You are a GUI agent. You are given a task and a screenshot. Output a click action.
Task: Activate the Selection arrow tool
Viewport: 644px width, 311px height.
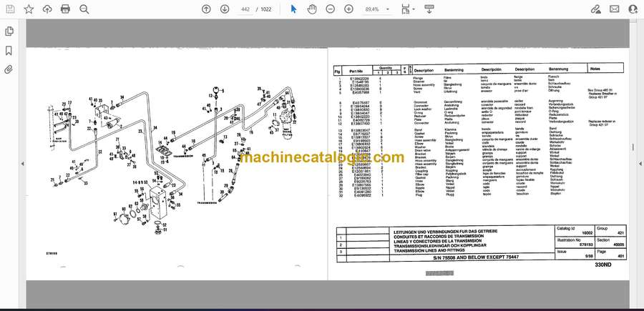293,9
